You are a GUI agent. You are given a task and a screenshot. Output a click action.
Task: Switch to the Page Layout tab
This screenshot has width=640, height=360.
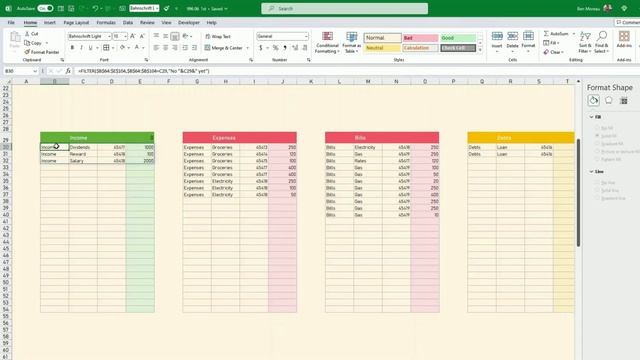click(76, 22)
